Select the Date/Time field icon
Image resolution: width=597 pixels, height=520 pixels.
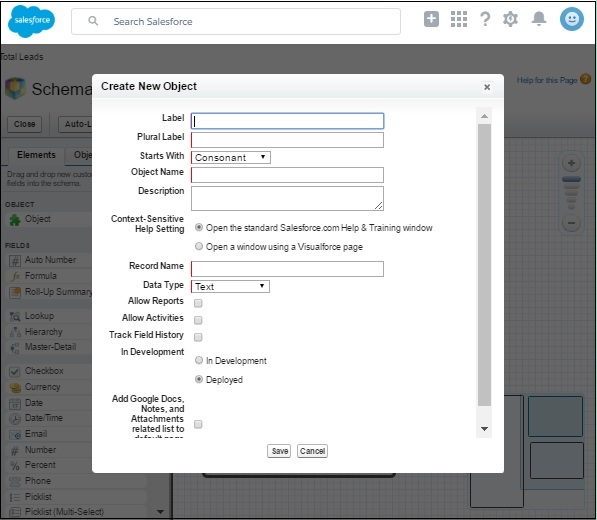pos(15,419)
